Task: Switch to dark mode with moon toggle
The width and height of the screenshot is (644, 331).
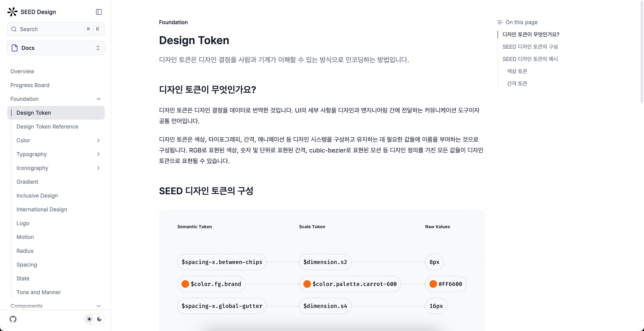Action: [99, 319]
